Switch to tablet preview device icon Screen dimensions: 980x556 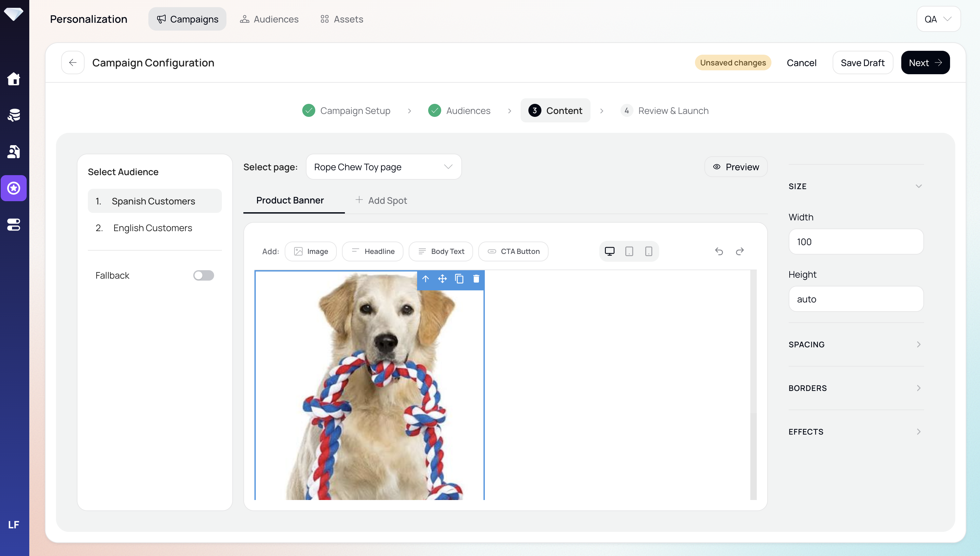[x=629, y=251]
